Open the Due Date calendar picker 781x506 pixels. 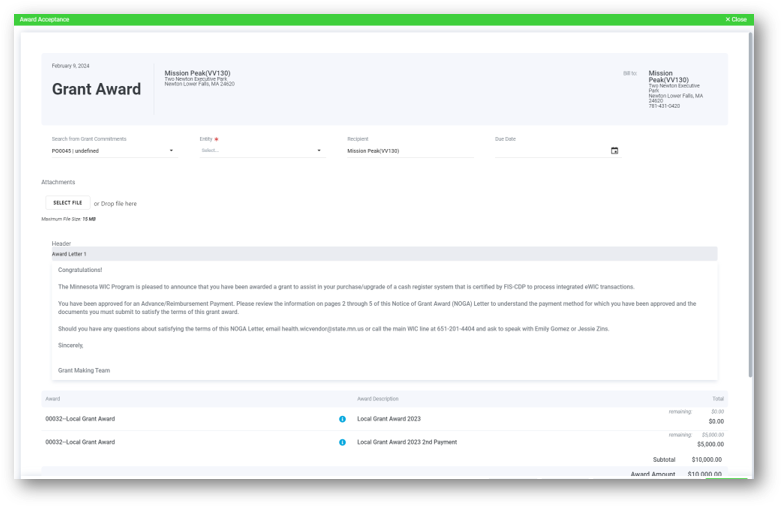tap(614, 150)
